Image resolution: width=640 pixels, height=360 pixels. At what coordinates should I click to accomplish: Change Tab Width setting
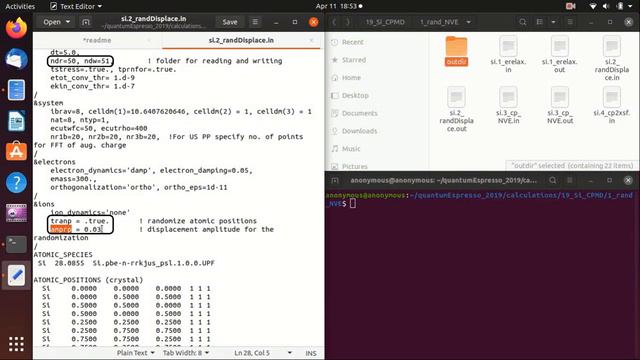pos(186,353)
